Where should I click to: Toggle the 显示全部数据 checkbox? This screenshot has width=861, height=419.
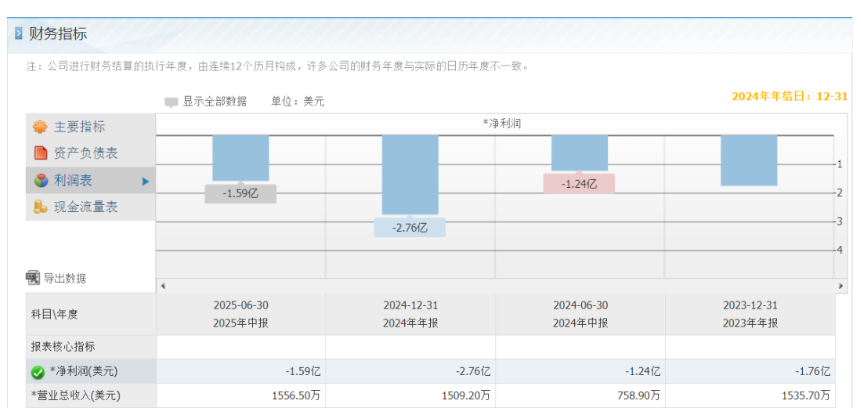[x=171, y=102]
